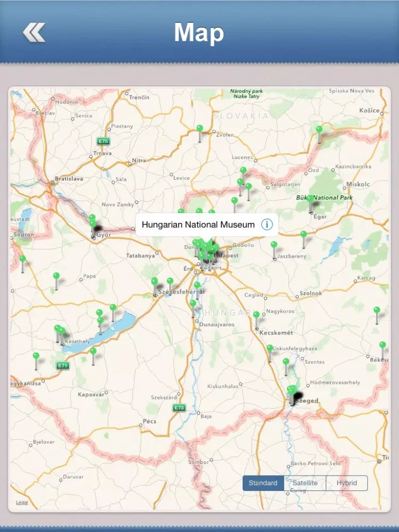Select the green pin near Košice border
Screen dimensions: 399x532
pos(319,129)
